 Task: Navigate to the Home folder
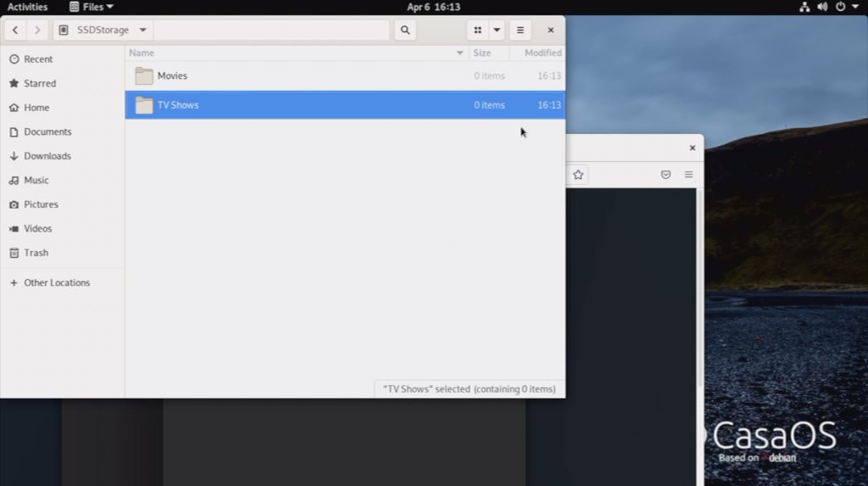coord(36,108)
